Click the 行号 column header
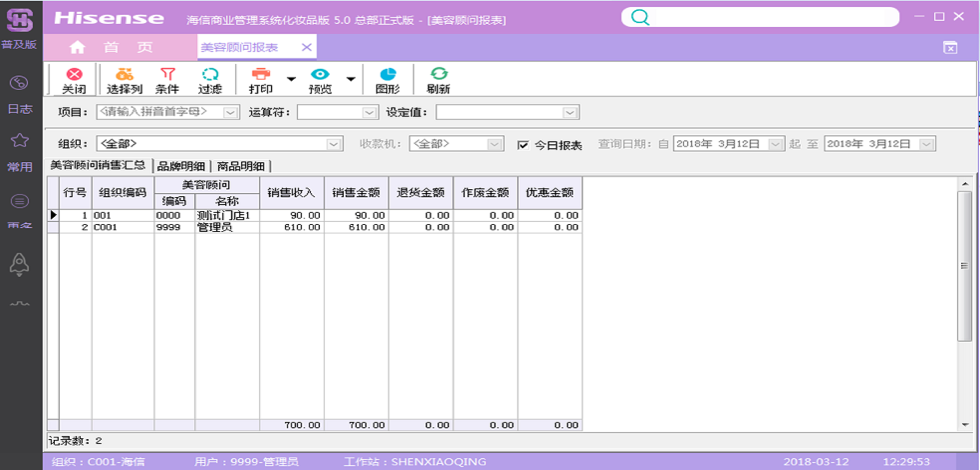Screen dimensions: 980x470 pos(75,193)
